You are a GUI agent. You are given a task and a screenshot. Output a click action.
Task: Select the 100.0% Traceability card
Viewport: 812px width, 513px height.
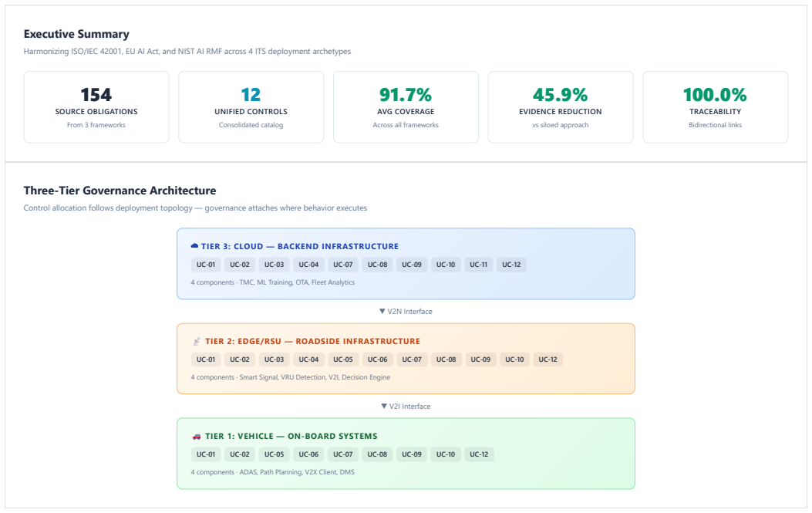(715, 107)
